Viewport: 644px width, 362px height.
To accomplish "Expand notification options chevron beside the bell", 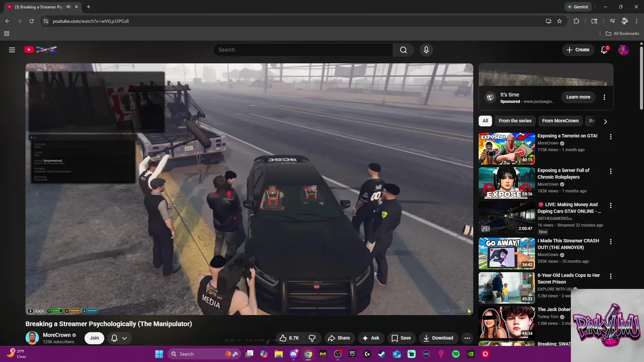I will (124, 338).
